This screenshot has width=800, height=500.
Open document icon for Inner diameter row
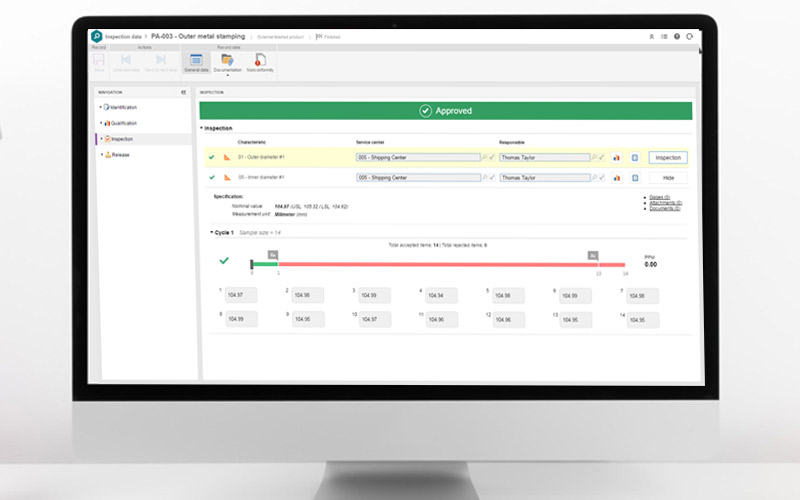coord(633,177)
